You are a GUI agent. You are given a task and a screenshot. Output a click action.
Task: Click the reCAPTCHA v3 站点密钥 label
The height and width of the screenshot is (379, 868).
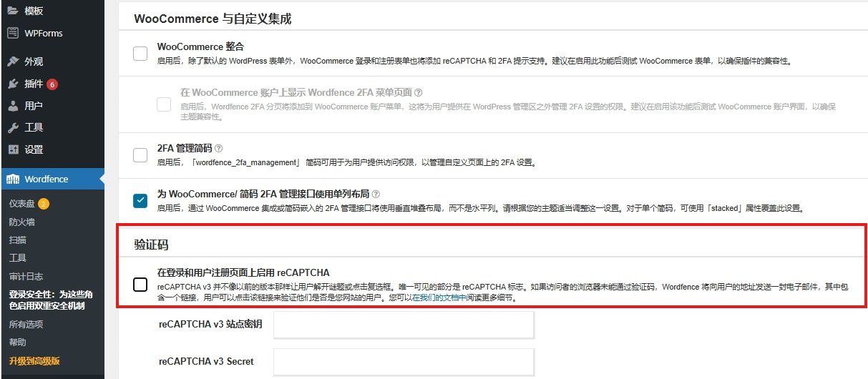coord(210,324)
